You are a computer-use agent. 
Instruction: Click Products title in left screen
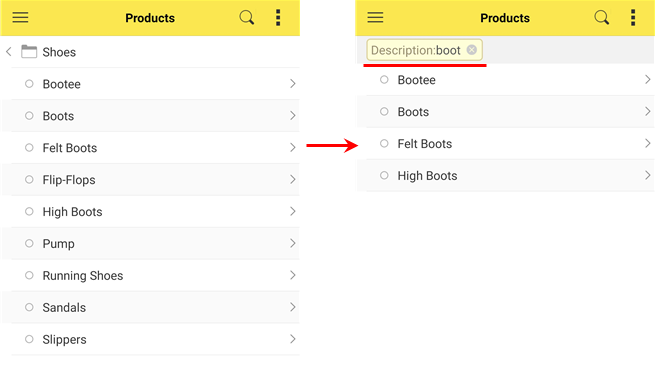tap(150, 18)
